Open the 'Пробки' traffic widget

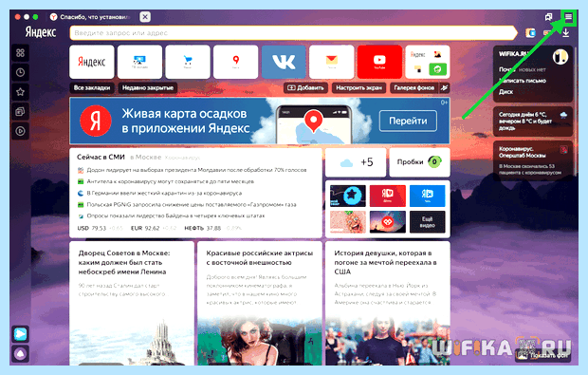click(x=419, y=162)
